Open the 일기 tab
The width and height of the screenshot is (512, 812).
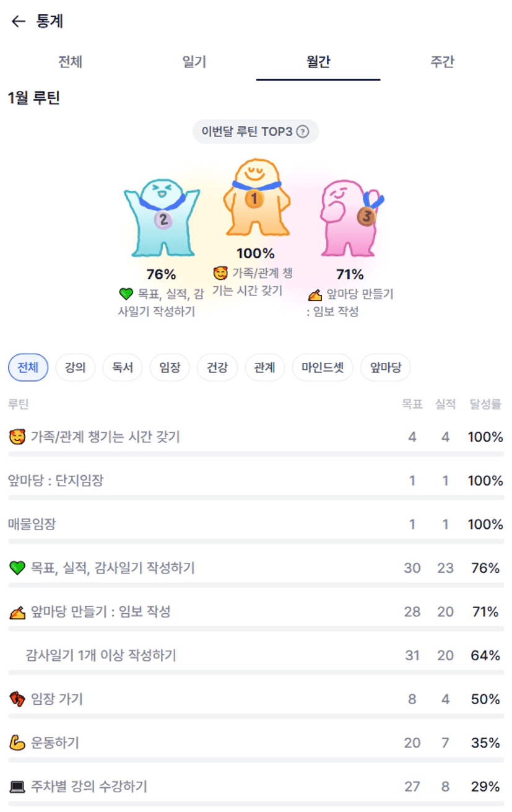coord(194,62)
